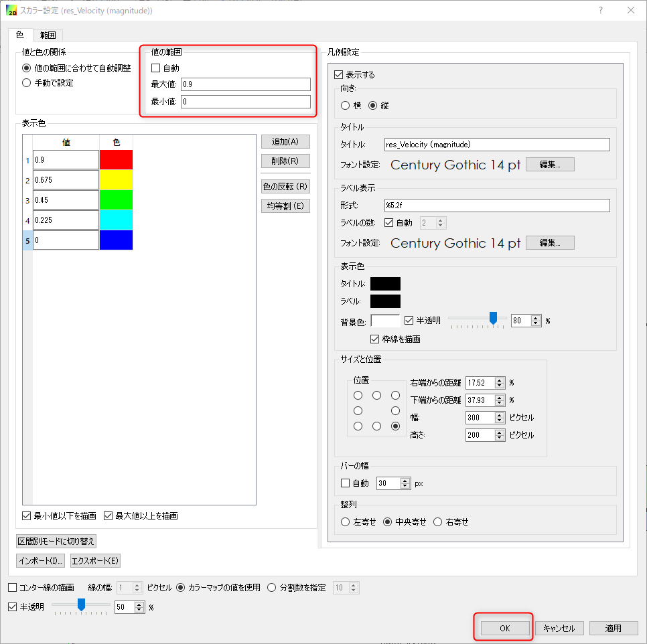The image size is (647, 644).
Task: Toggle 最大値以上を描画 checkbox
Action: 108,515
